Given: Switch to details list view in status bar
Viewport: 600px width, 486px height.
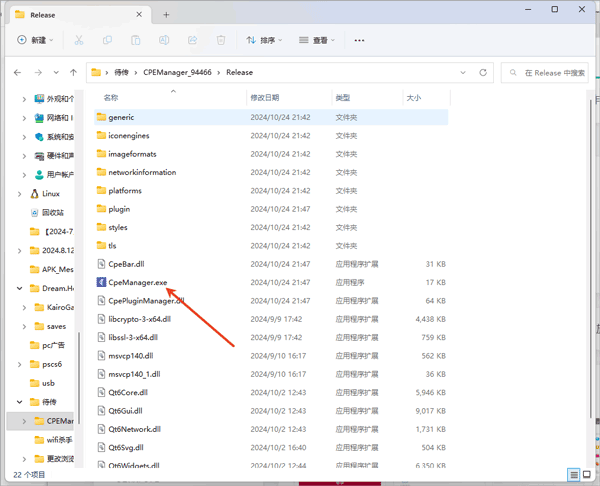Looking at the screenshot, I should [x=574, y=475].
